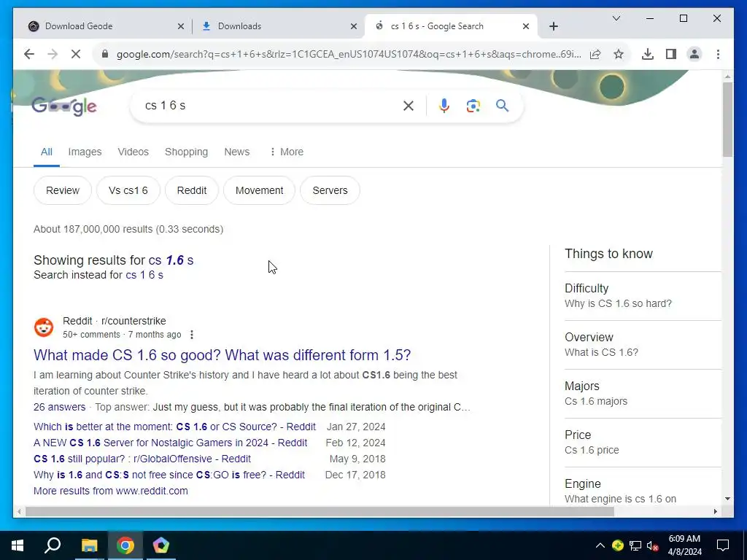Viewport: 747px width, 560px height.
Task: Open the Chrome profile avatar
Action: (x=694, y=54)
